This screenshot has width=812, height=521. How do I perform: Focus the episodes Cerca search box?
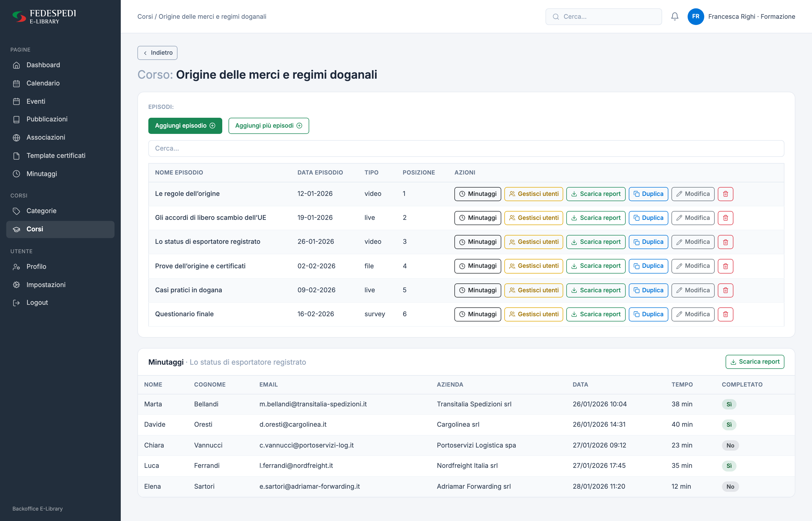tap(466, 148)
